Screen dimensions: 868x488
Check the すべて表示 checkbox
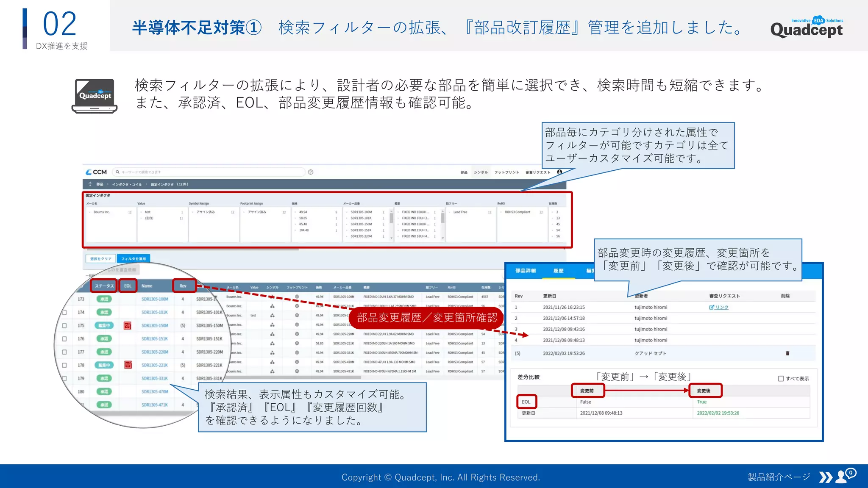pyautogui.click(x=781, y=379)
